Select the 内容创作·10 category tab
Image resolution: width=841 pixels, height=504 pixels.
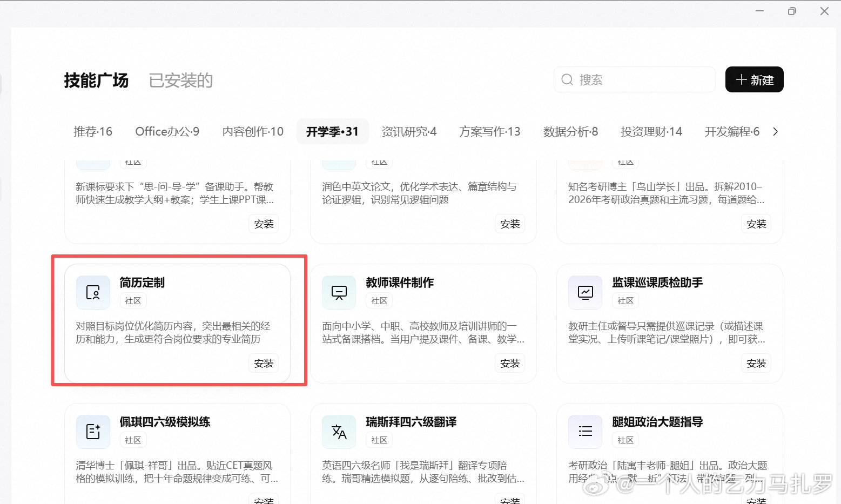pyautogui.click(x=253, y=132)
